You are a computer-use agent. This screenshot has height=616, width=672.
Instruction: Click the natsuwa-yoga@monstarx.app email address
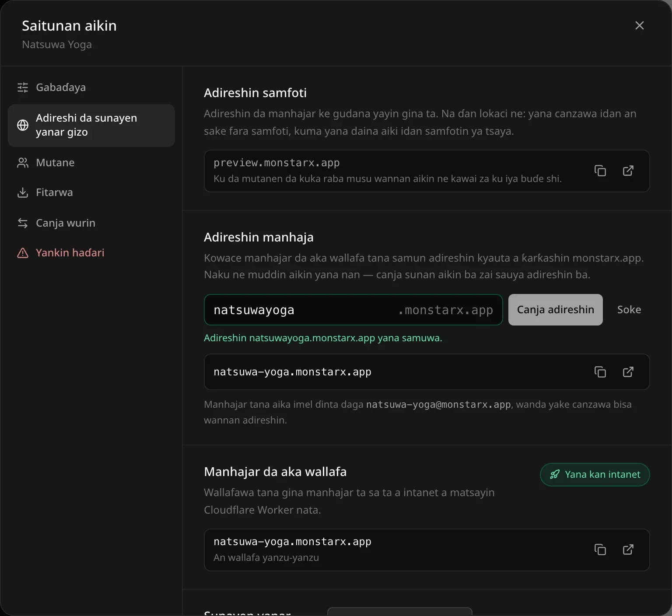(x=438, y=405)
